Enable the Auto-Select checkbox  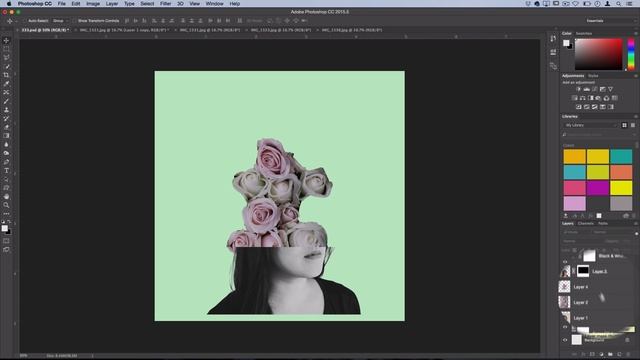pos(25,21)
